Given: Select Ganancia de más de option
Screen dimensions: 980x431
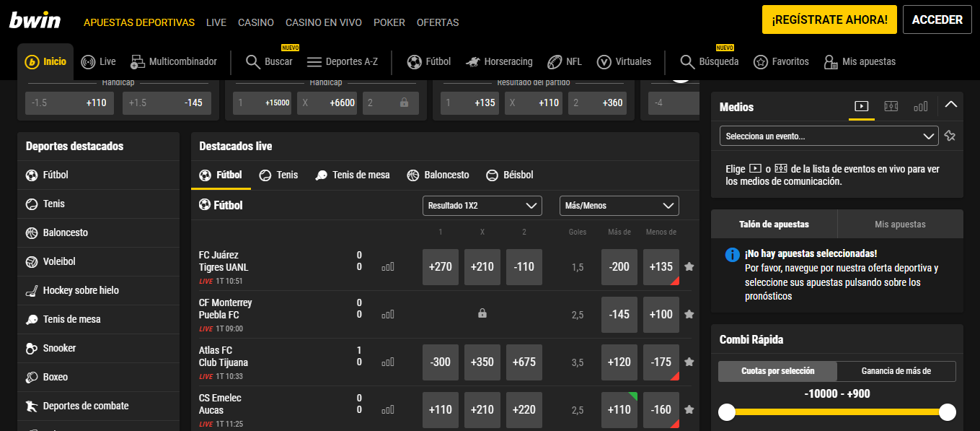Looking at the screenshot, I should click(896, 371).
